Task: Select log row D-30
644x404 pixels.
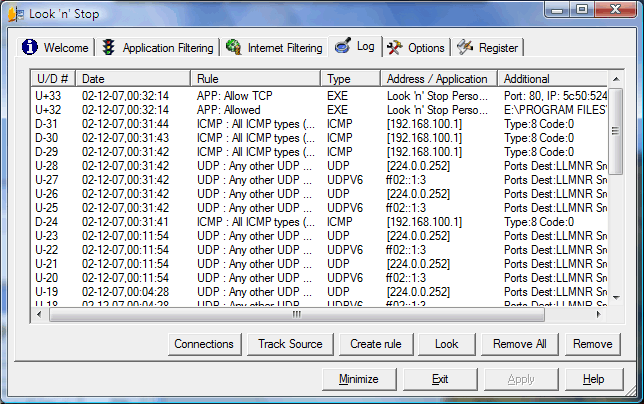Action: pyautogui.click(x=320, y=138)
